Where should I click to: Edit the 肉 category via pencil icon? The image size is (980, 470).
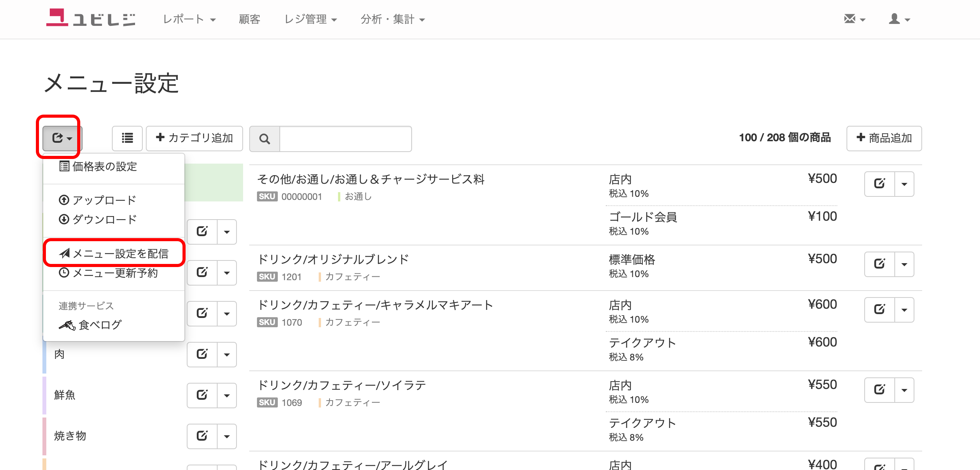click(x=202, y=354)
